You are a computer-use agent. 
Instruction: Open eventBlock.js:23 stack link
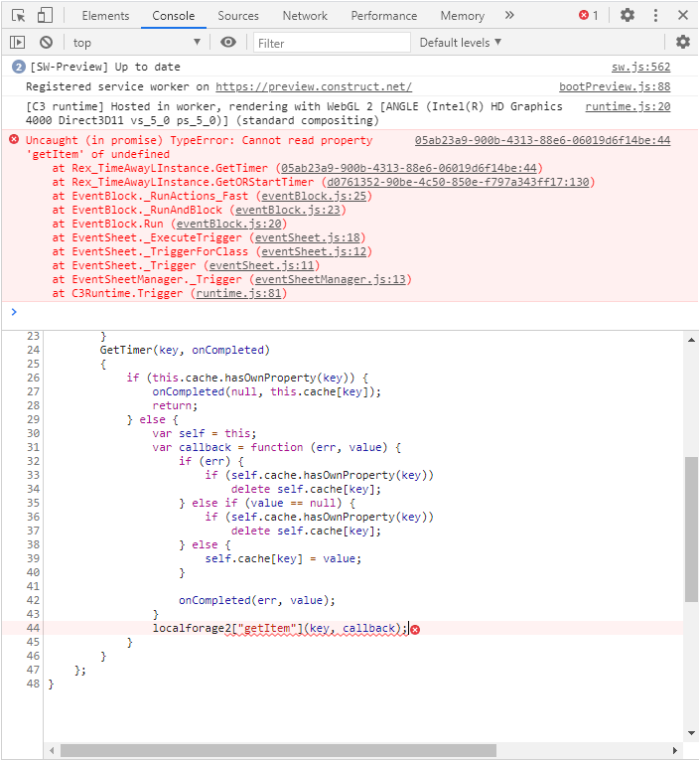(x=288, y=210)
